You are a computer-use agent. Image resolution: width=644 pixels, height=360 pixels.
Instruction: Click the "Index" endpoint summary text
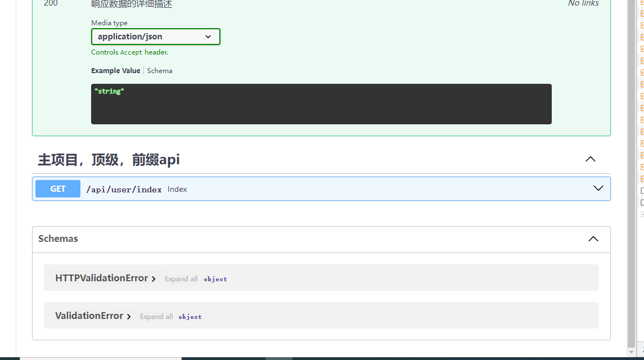177,190
